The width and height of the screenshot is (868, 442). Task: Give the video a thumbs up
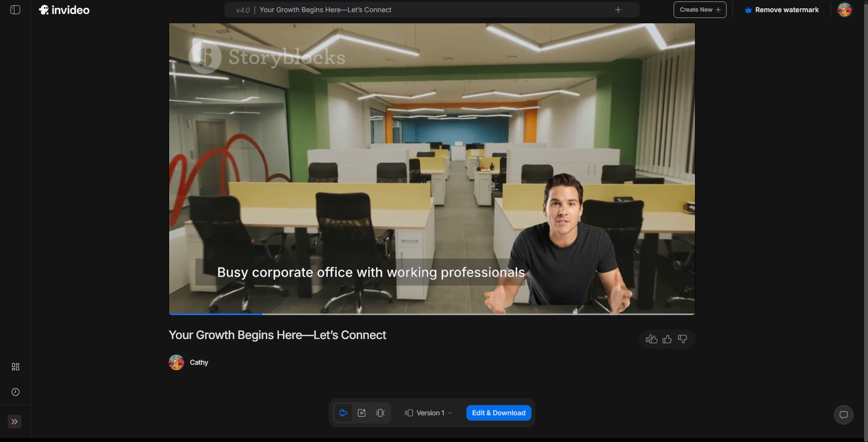667,339
